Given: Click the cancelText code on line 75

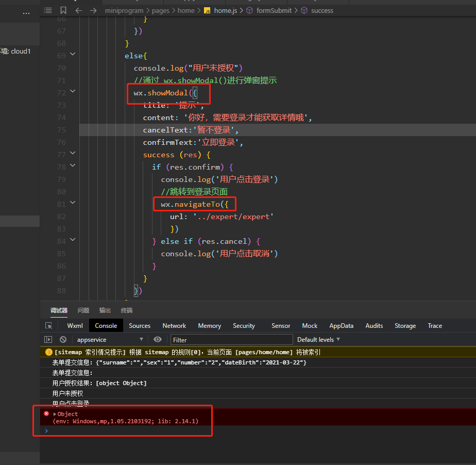Looking at the screenshot, I should tap(191, 130).
